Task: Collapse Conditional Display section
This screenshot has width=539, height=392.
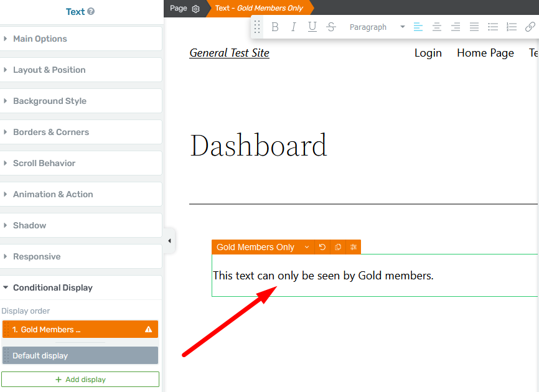Action: click(x=81, y=287)
